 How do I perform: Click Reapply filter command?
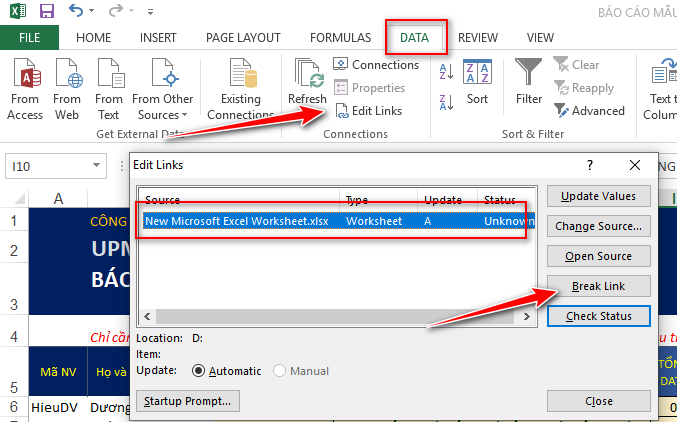[x=584, y=88]
